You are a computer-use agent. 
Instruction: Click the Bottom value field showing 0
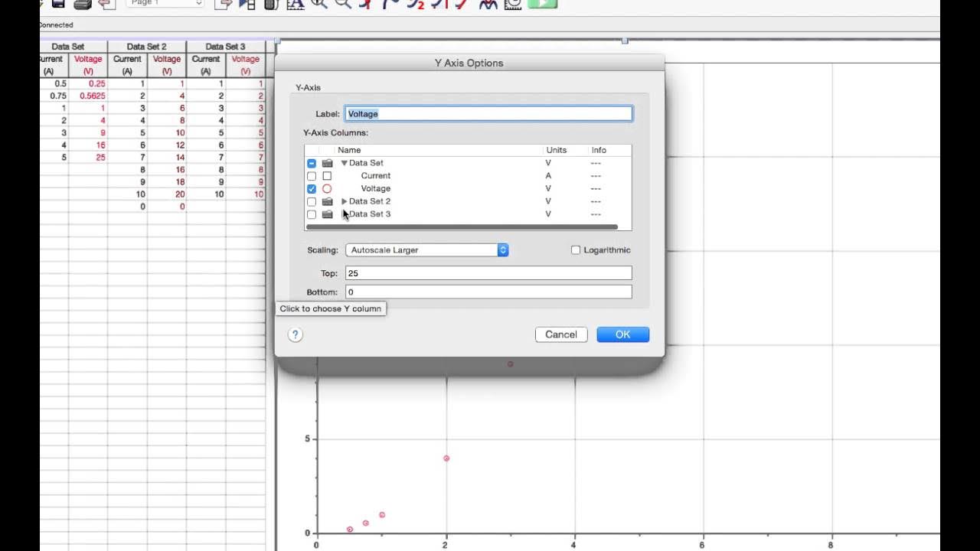pyautogui.click(x=488, y=292)
